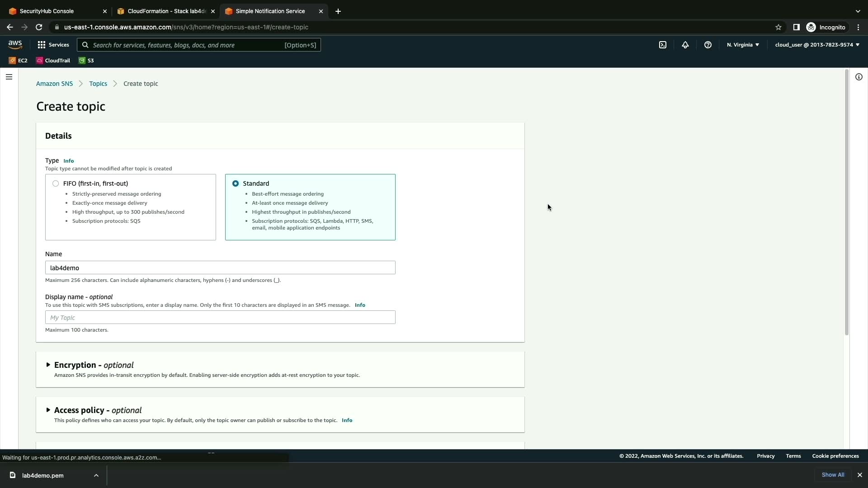Open the EC2 shortcut in favorites bar
The width and height of the screenshot is (868, 488).
[18, 61]
